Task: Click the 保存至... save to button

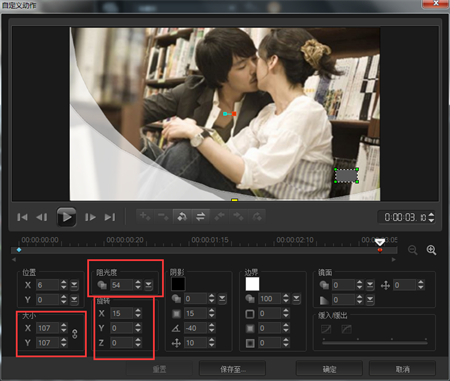Action: point(232,369)
